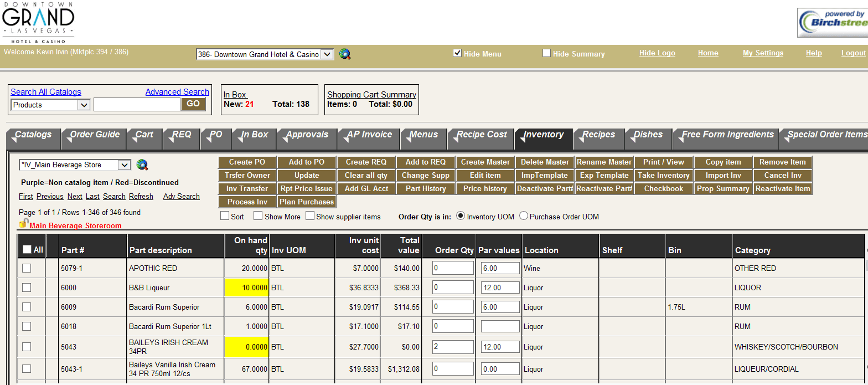Click the Birchstreet logo

[x=832, y=23]
